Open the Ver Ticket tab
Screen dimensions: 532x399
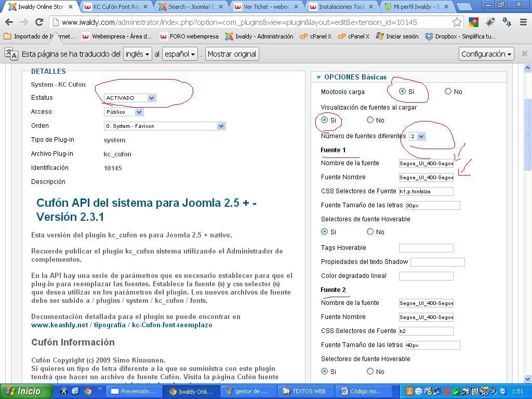(x=267, y=7)
